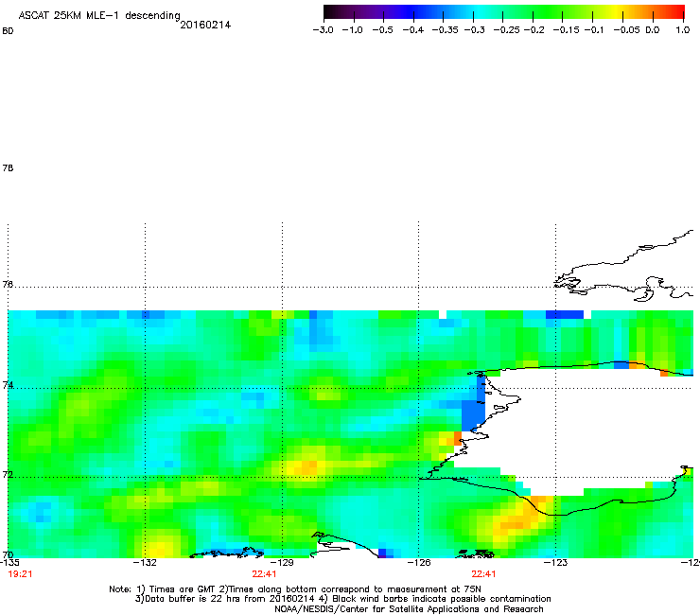The height and width of the screenshot is (615, 700).
Task: Click the NOAA/NESDIS credit line
Action: [x=409, y=609]
